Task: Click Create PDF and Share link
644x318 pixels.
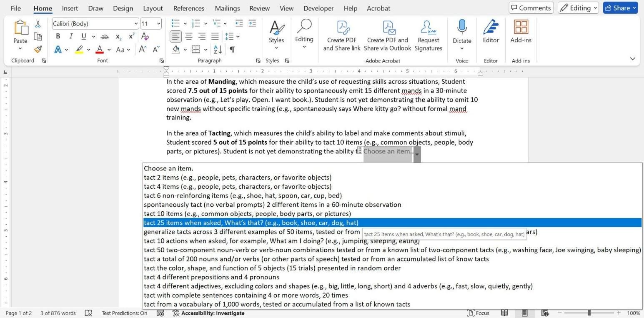Action: pos(342,35)
